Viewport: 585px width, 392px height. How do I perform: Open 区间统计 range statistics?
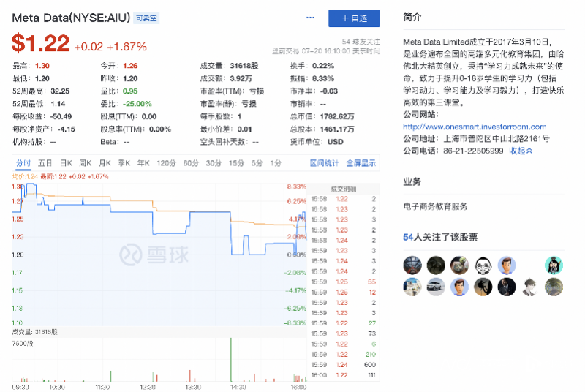coord(324,163)
